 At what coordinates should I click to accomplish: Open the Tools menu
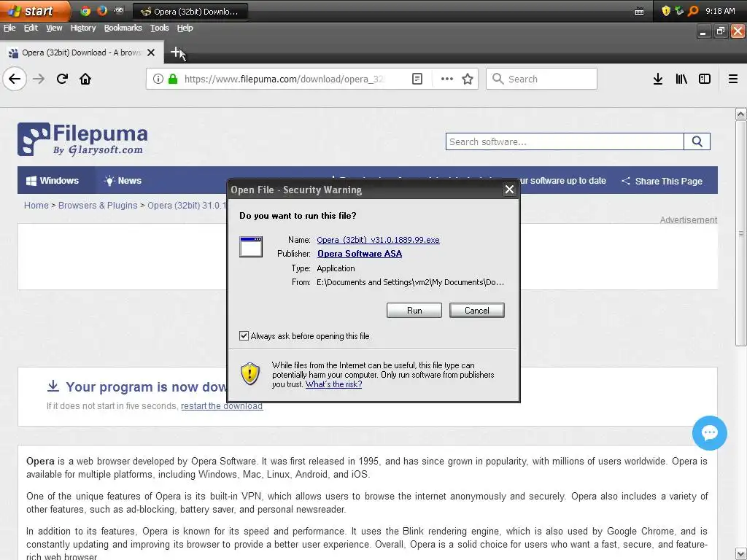pyautogui.click(x=160, y=28)
